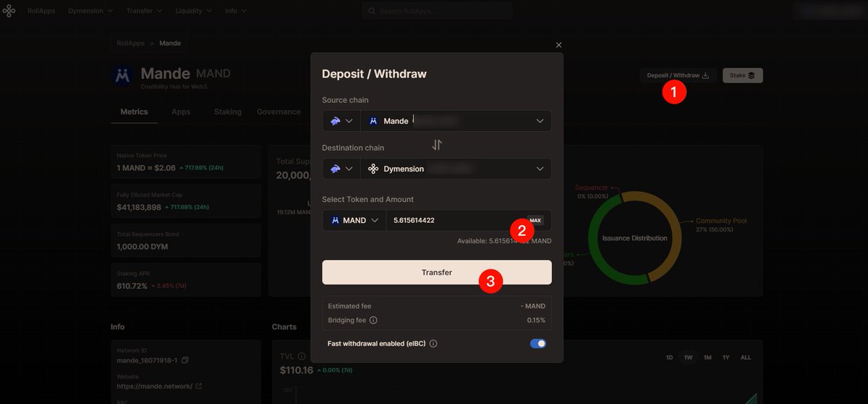868x404 pixels.
Task: Open the Transfer navigation dropdown
Action: point(144,12)
